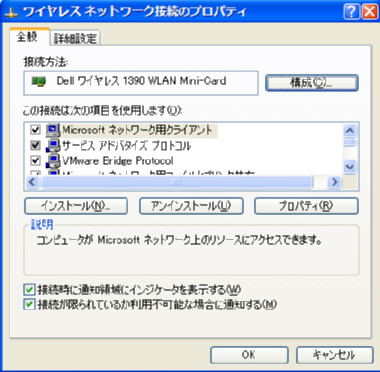
Task: Confirm the dialog with OK
Action: pyautogui.click(x=249, y=355)
